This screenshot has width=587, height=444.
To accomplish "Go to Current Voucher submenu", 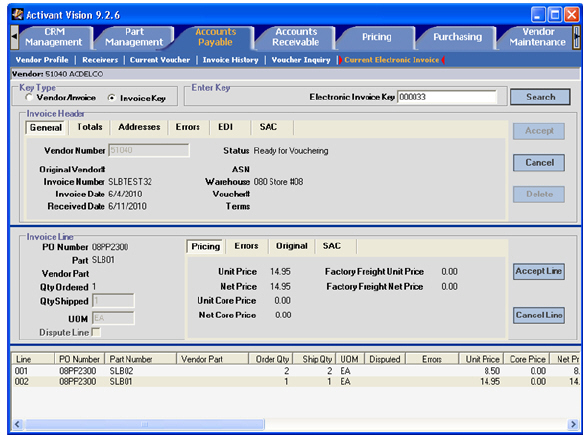I will [160, 60].
